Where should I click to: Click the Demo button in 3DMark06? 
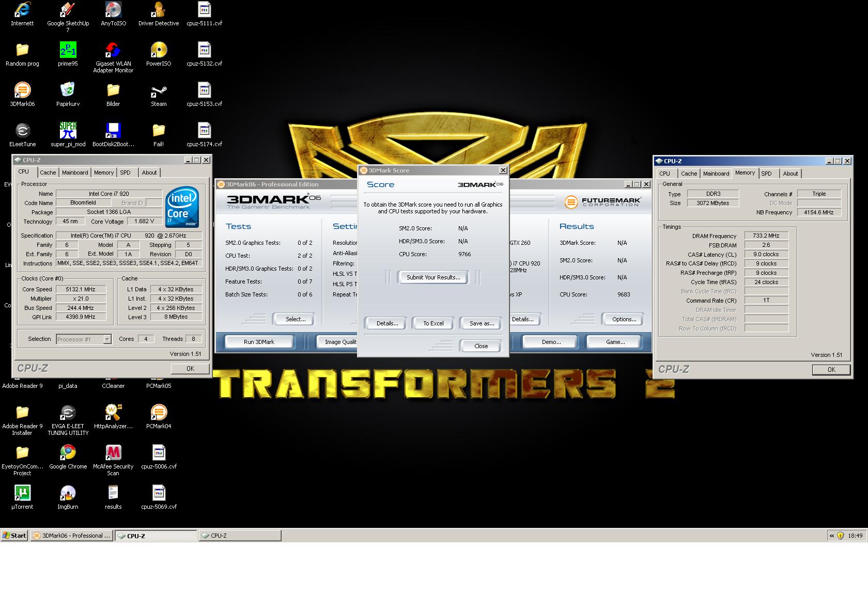click(x=551, y=342)
